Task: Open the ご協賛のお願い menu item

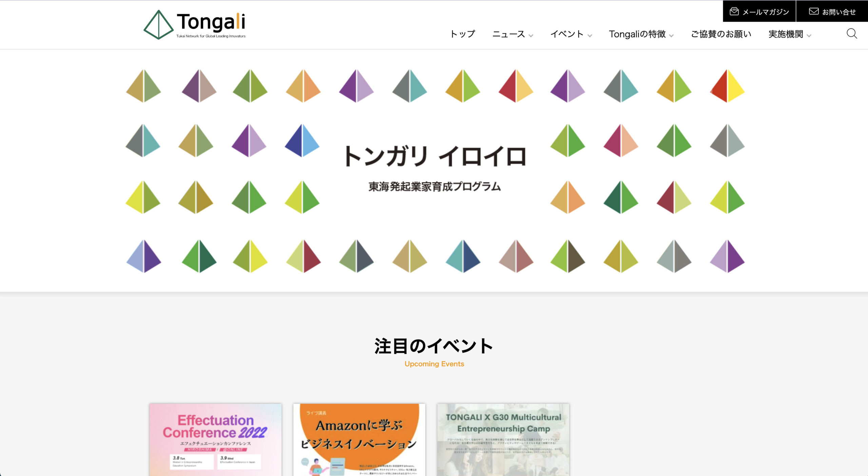Action: (x=721, y=34)
